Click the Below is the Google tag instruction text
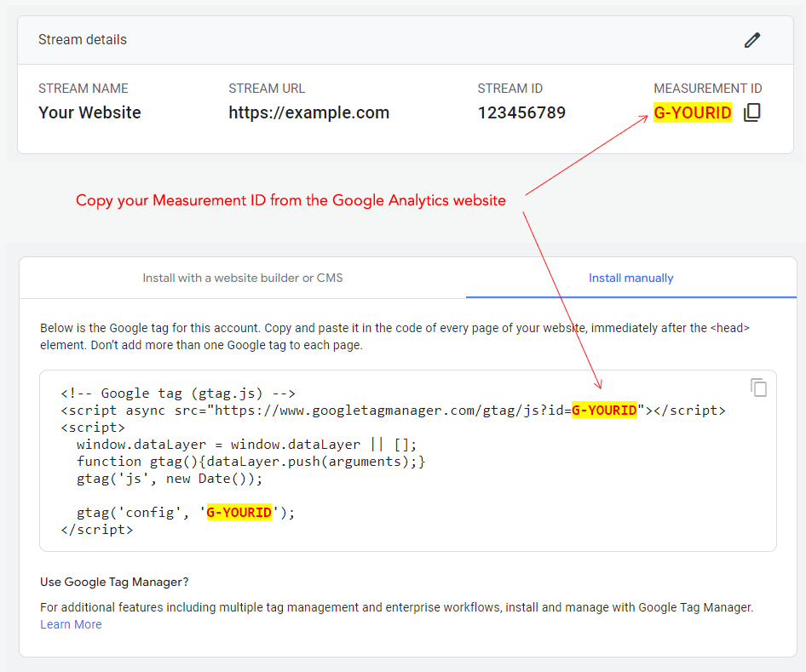 394,336
